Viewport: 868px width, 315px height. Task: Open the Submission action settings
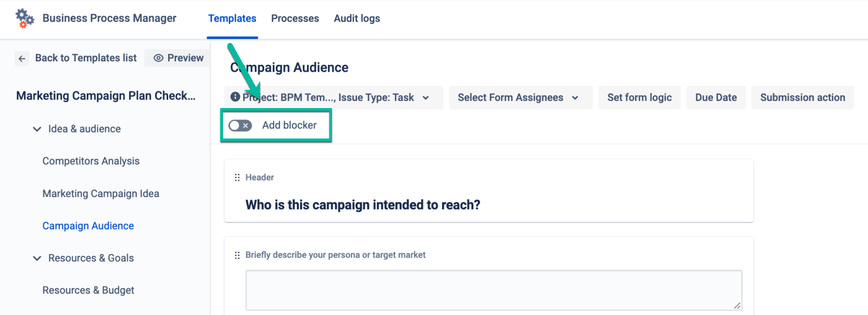tap(802, 98)
